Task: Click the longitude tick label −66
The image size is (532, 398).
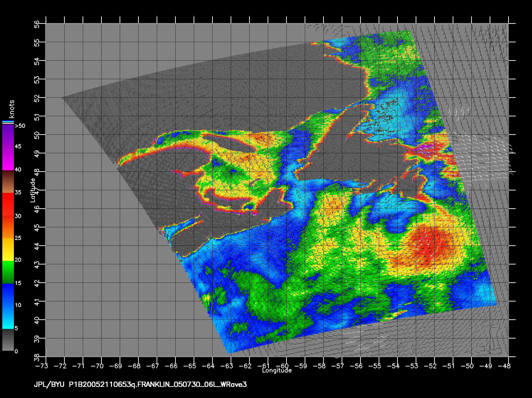Action: (171, 366)
